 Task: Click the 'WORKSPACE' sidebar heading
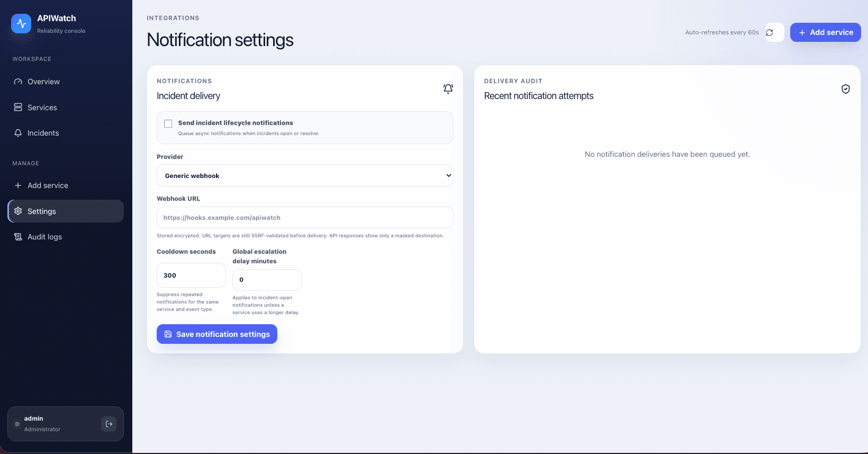(x=32, y=59)
